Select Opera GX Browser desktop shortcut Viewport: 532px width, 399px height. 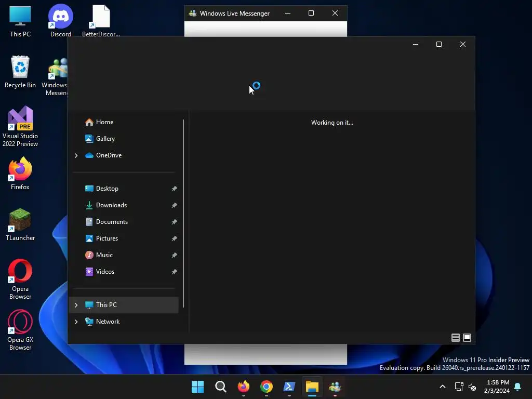click(20, 330)
